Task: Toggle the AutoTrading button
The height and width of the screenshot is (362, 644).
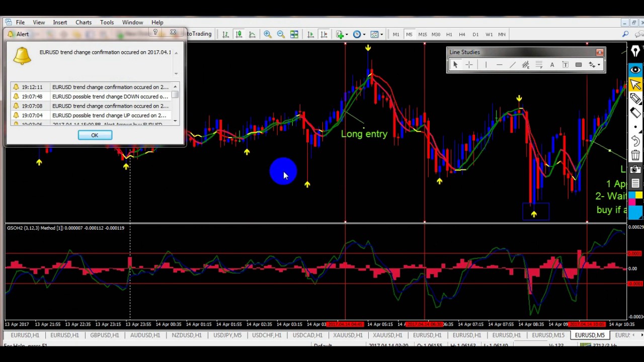Action: pyautogui.click(x=199, y=34)
